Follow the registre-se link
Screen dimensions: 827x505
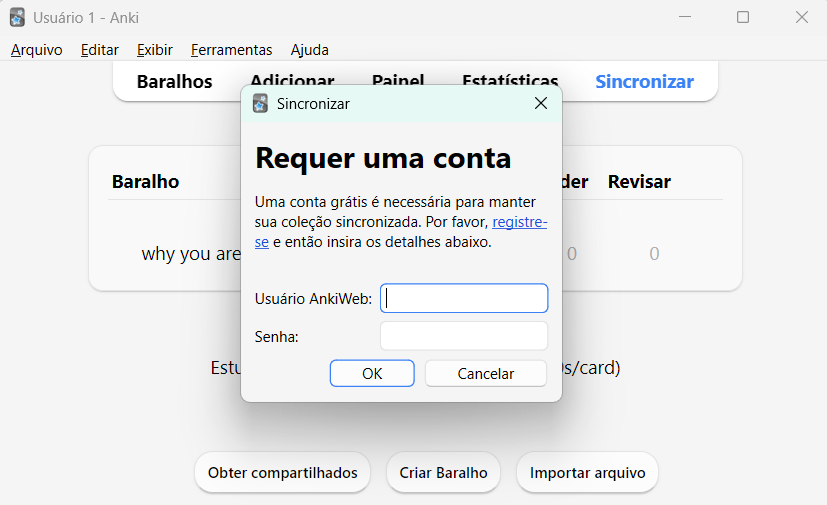pyautogui.click(x=520, y=222)
